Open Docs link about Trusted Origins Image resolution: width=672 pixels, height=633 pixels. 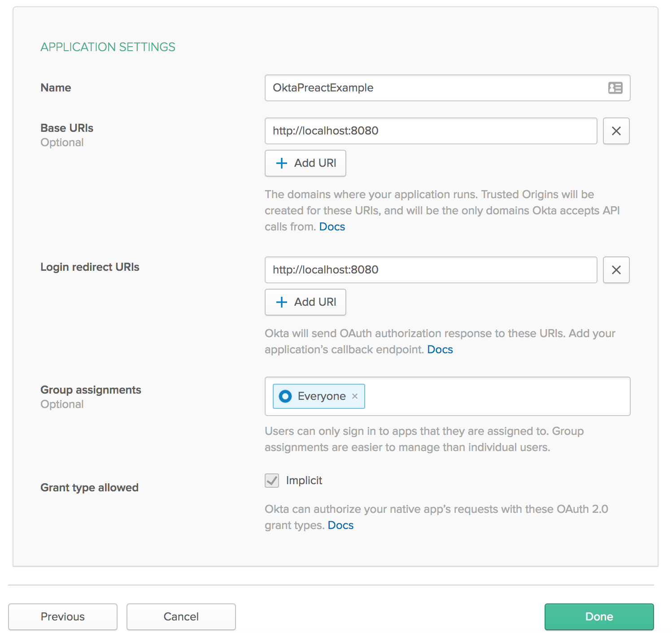(332, 227)
